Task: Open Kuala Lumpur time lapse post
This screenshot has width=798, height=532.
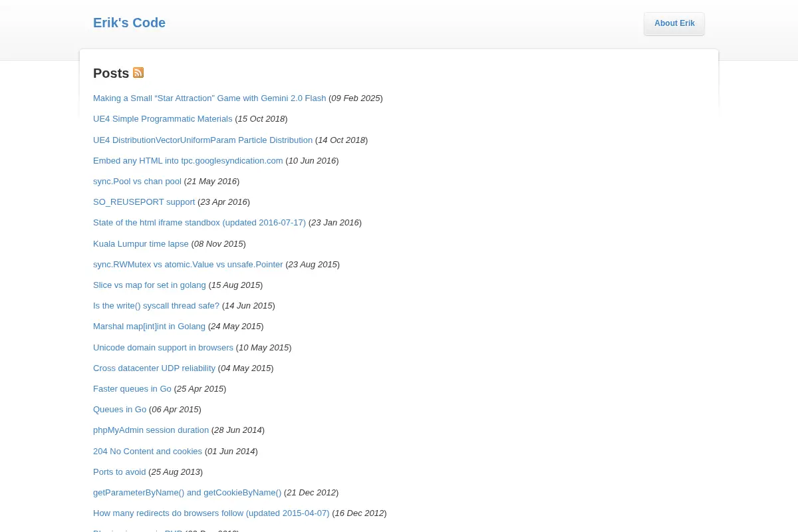Action: click(141, 243)
